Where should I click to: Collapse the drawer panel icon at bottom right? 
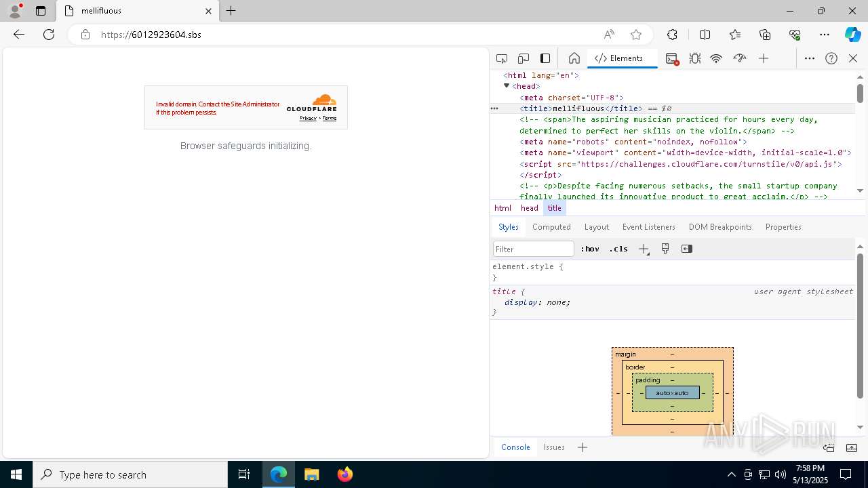[852, 447]
